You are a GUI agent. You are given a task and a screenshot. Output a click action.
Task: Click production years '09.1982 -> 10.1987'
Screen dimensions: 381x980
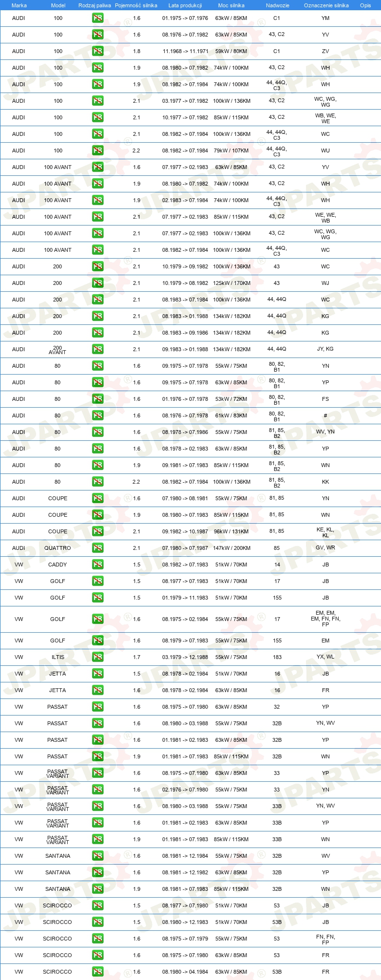(x=185, y=531)
